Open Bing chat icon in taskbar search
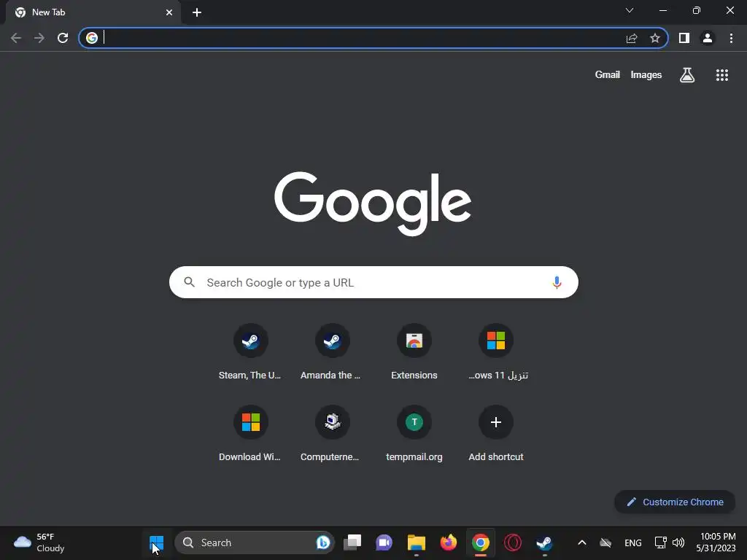Viewport: 747px width, 560px height. pyautogui.click(x=323, y=542)
